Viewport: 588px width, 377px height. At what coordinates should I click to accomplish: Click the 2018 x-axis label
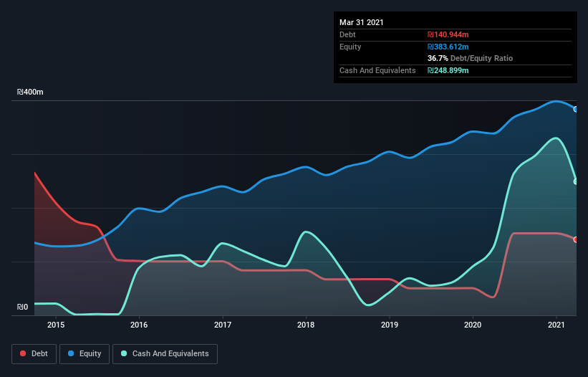pyautogui.click(x=306, y=325)
